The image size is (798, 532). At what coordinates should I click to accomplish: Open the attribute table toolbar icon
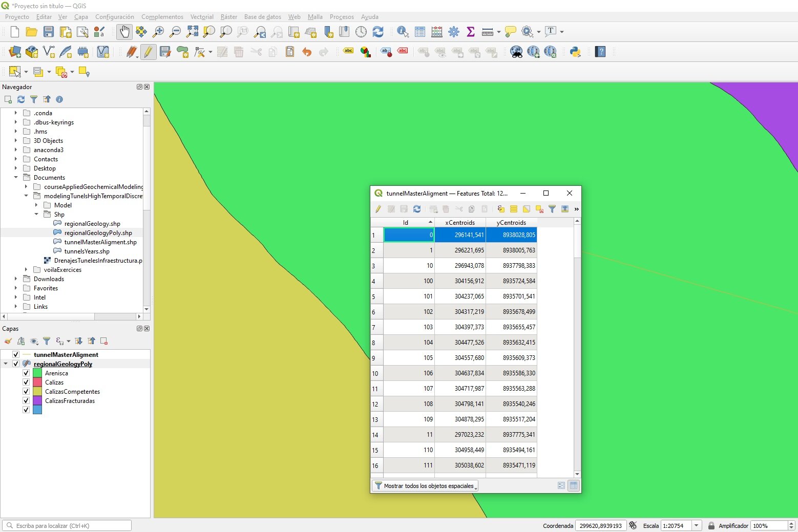pyautogui.click(x=420, y=32)
